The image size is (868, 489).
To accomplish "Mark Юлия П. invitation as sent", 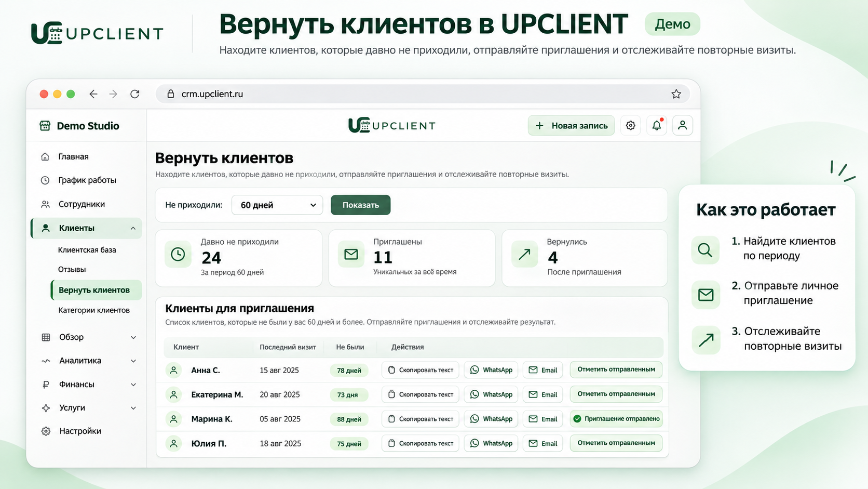I will (x=616, y=443).
